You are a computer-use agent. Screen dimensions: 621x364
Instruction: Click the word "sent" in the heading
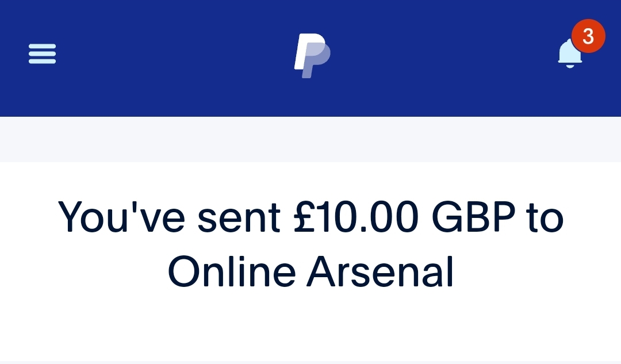tap(239, 219)
